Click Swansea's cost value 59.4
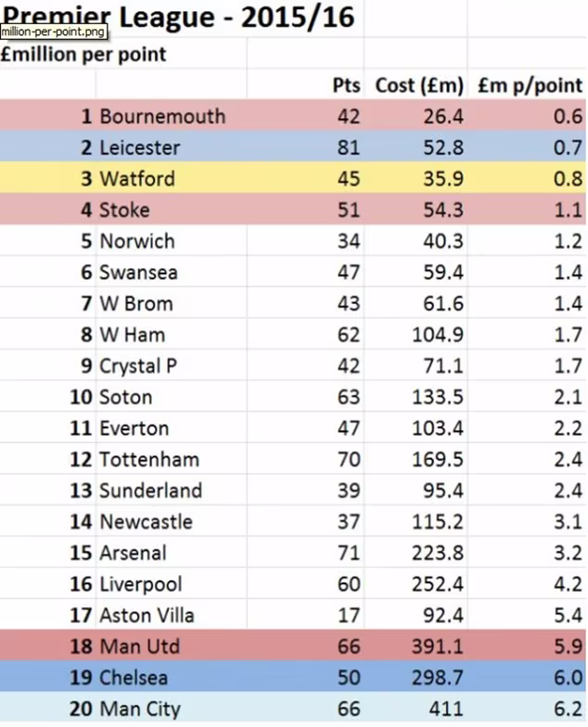The image size is (588, 727). pos(443,273)
